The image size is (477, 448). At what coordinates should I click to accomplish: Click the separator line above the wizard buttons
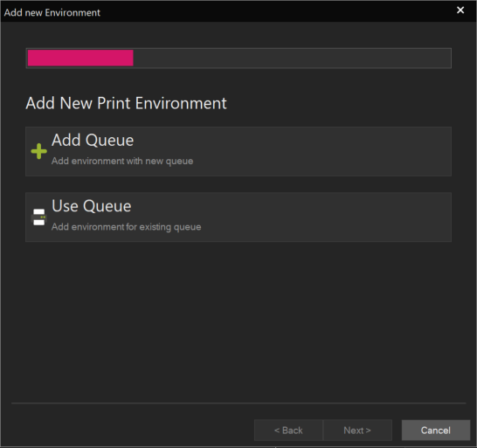tap(238, 403)
